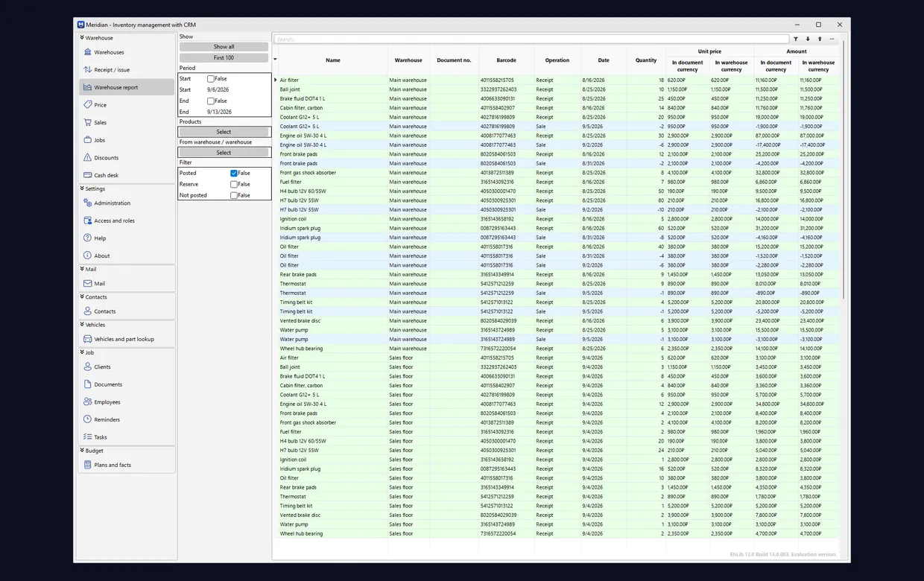This screenshot has height=581, width=924.
Task: Click the Document no. column header
Action: click(454, 60)
